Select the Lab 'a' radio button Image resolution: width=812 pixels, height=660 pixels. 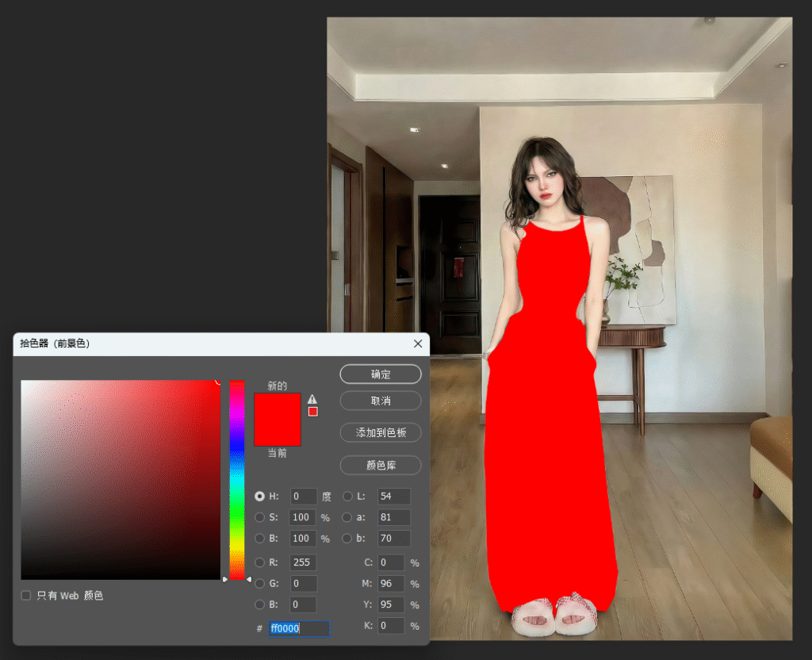tap(347, 517)
